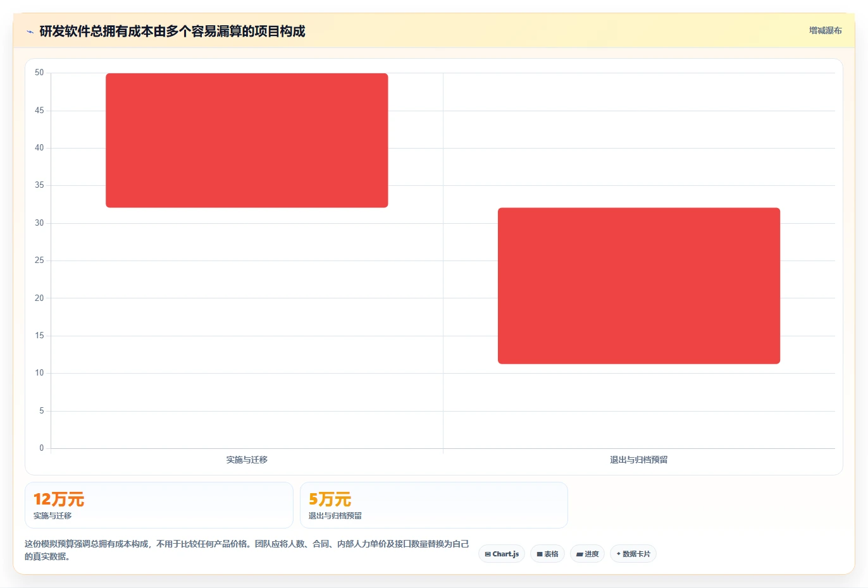The width and height of the screenshot is (868, 588).
Task: Click the red 实施与迁移 waterfall bar
Action: 247,140
